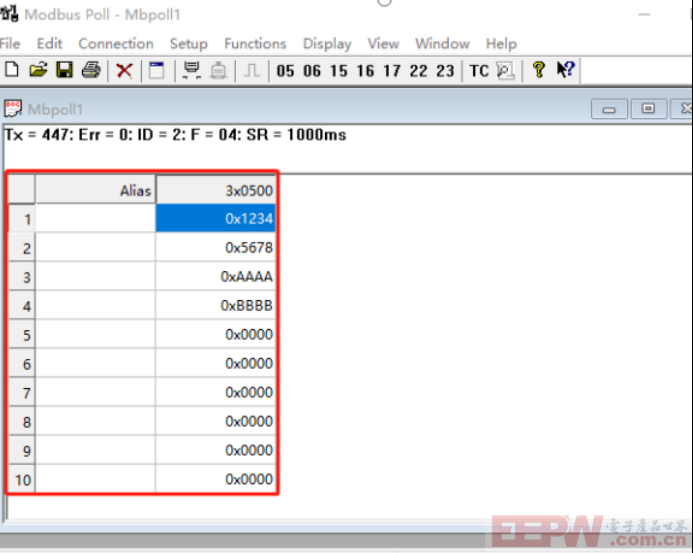The image size is (693, 553).
Task: Select the cell with value 0xBBBB
Action: (x=216, y=305)
